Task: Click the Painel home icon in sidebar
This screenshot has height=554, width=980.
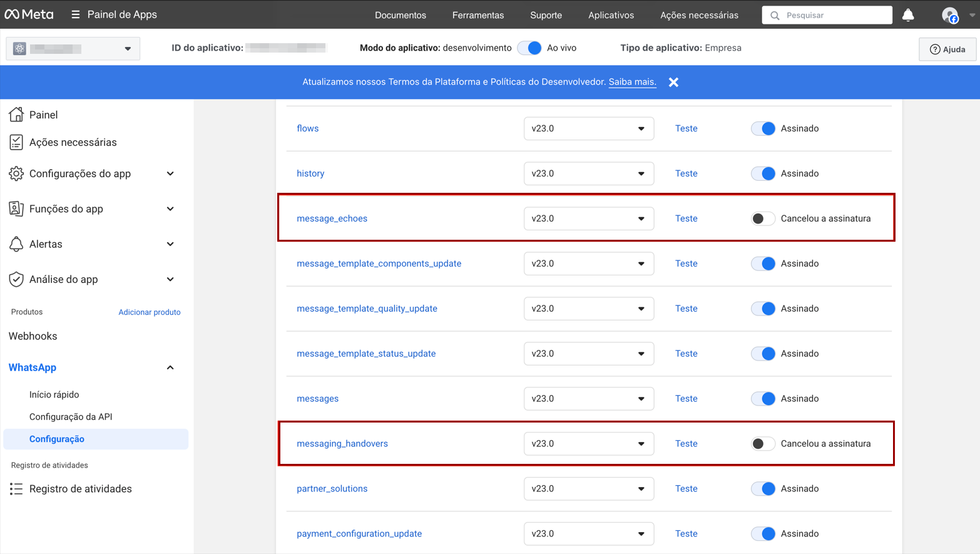Action: click(x=16, y=115)
